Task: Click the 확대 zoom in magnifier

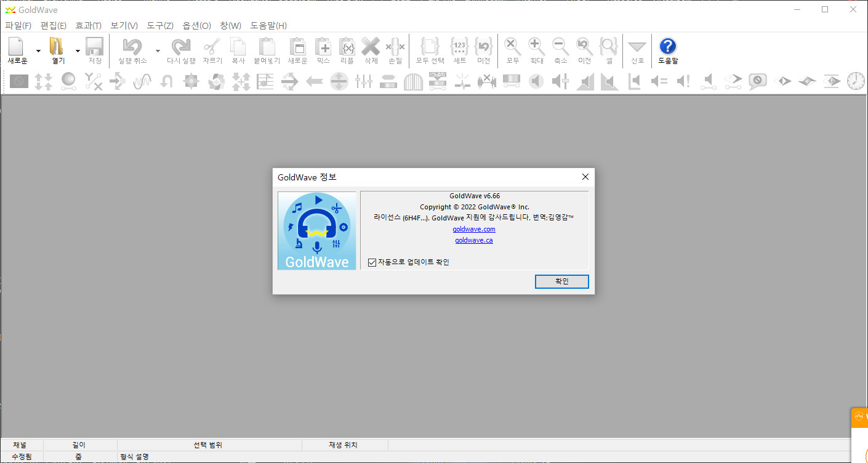Action: click(x=537, y=46)
